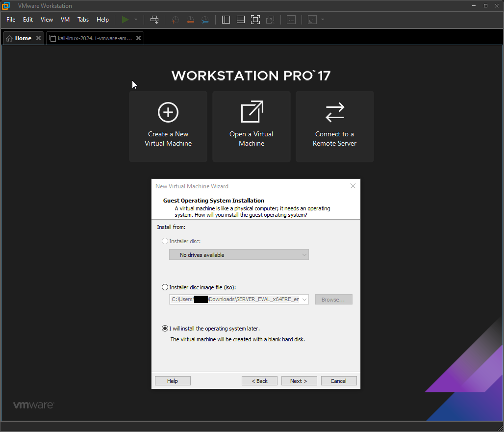Click the < Back button
Viewport: 504px width, 432px height.
pos(259,381)
